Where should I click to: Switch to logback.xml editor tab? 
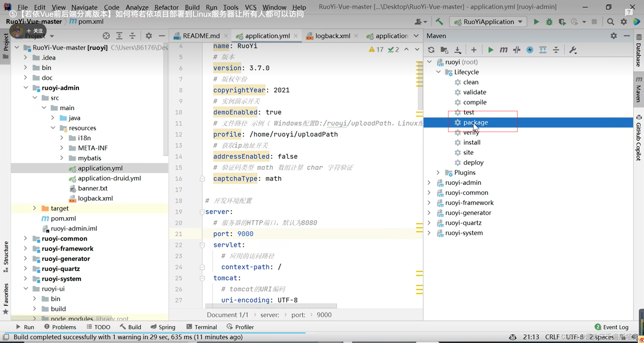click(332, 36)
